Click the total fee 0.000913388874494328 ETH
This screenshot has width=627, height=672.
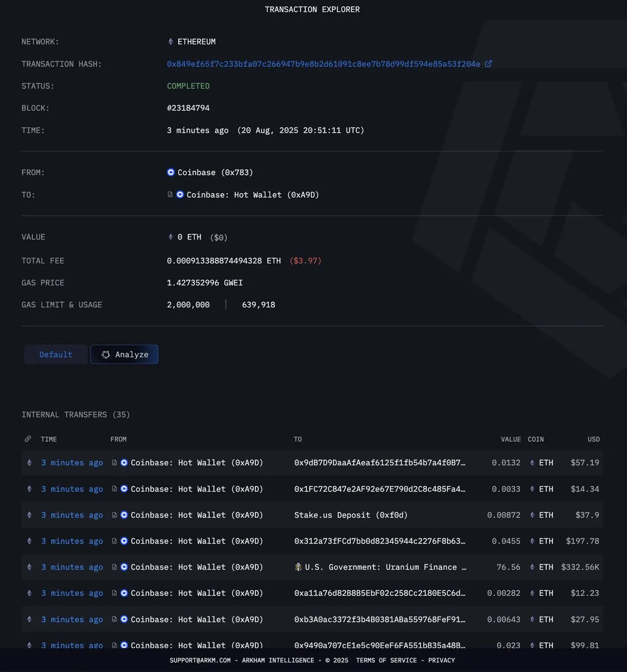click(224, 260)
